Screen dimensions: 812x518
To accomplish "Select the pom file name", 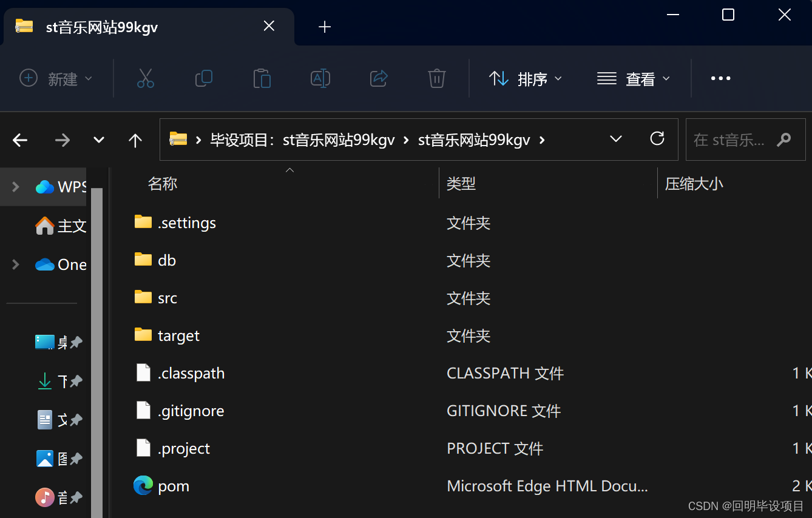I will point(174,486).
